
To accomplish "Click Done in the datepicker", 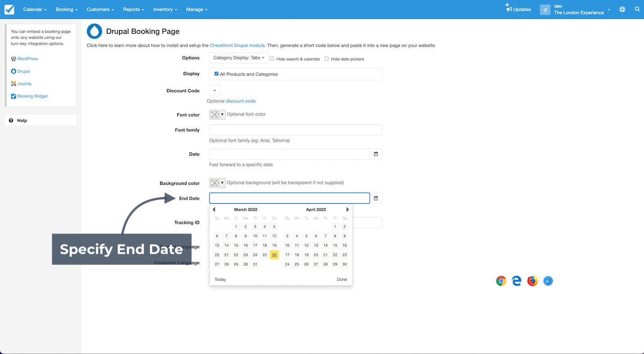I will point(342,279).
